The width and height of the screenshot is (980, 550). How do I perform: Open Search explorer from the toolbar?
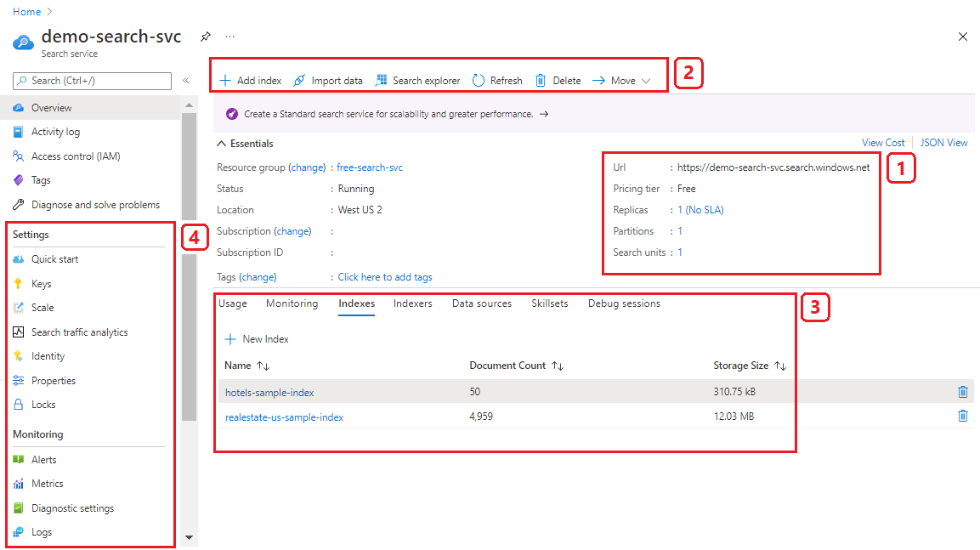(x=417, y=81)
